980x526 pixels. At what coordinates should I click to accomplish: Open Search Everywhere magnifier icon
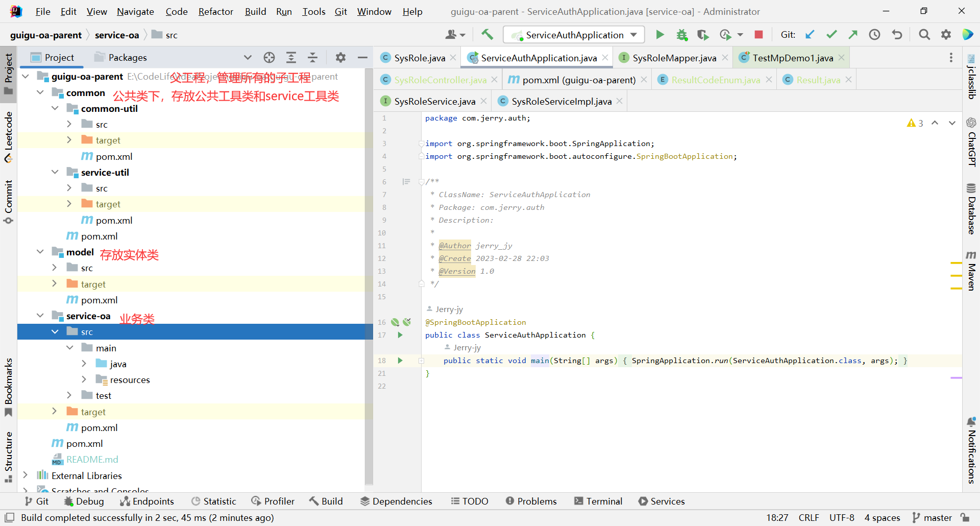click(924, 35)
